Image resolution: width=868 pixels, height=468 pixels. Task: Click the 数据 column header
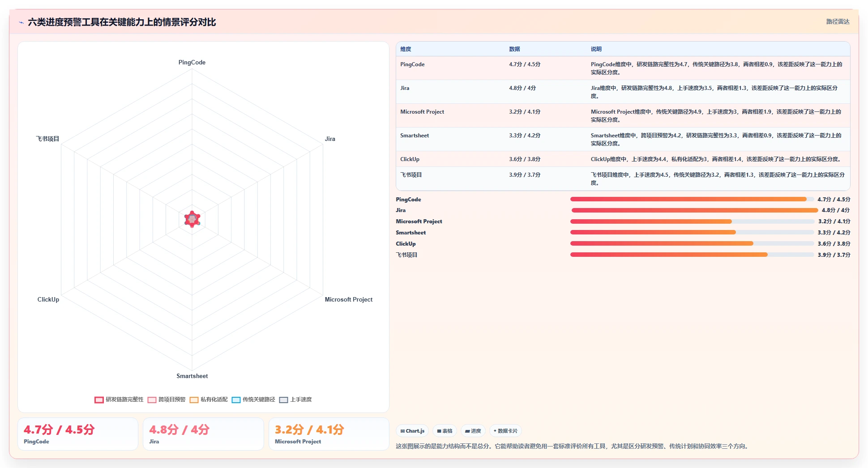pyautogui.click(x=514, y=49)
